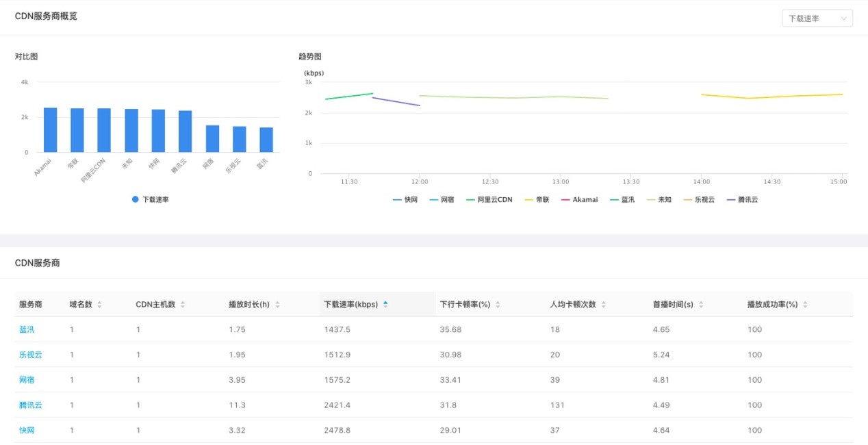The height and width of the screenshot is (445, 868).
Task: Sort table by 播放成功率(%) column
Action: (778, 305)
